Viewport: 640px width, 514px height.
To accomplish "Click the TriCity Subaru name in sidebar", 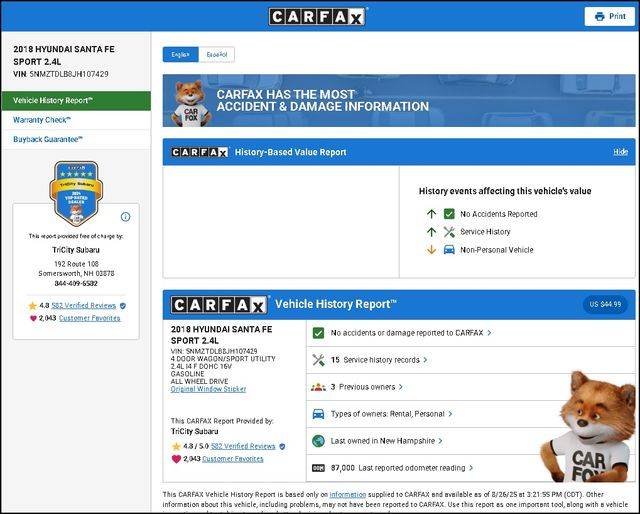I will (x=76, y=250).
